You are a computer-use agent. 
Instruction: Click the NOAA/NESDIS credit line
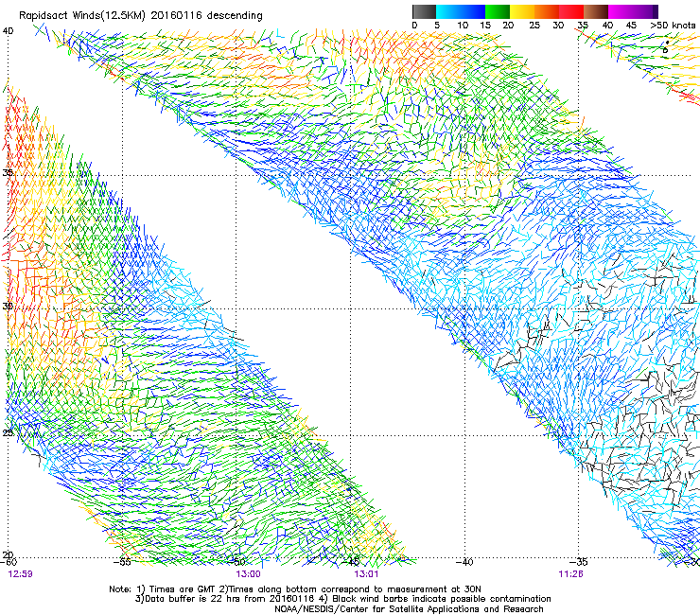pyautogui.click(x=409, y=609)
